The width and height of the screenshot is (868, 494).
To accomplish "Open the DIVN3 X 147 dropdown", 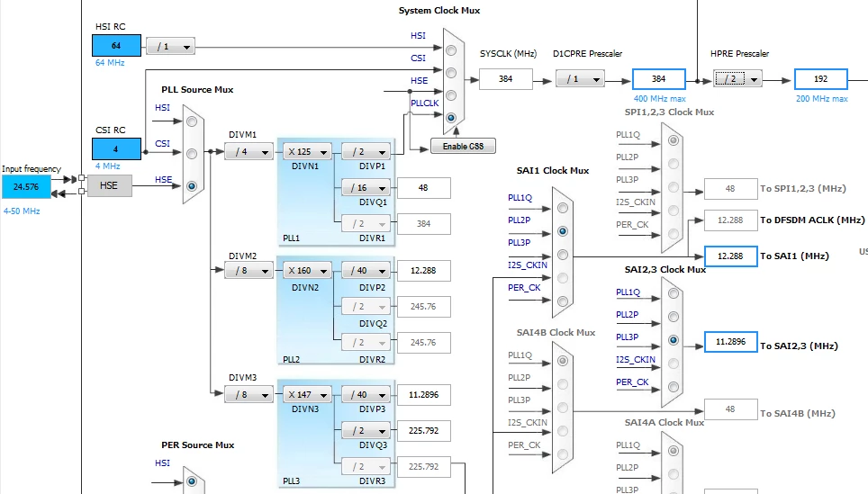I will tap(307, 394).
